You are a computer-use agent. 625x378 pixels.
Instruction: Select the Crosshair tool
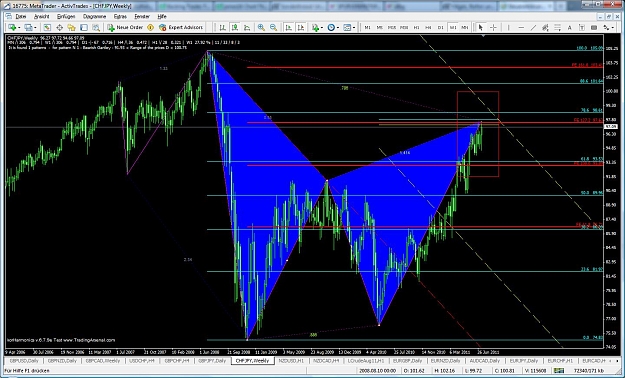493,28
